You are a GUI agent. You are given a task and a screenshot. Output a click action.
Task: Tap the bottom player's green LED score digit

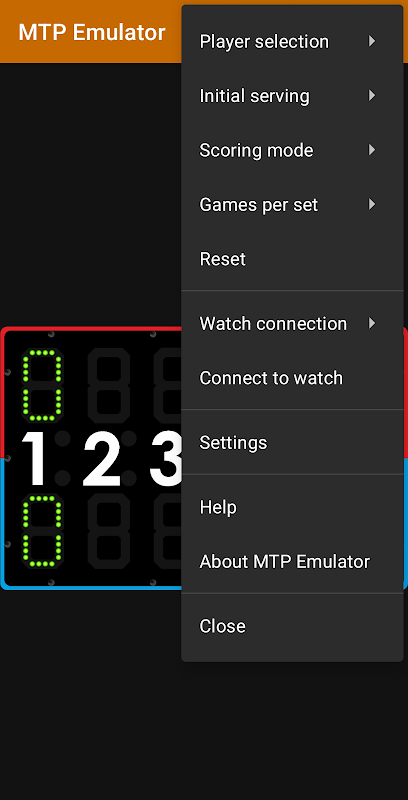(x=42, y=531)
